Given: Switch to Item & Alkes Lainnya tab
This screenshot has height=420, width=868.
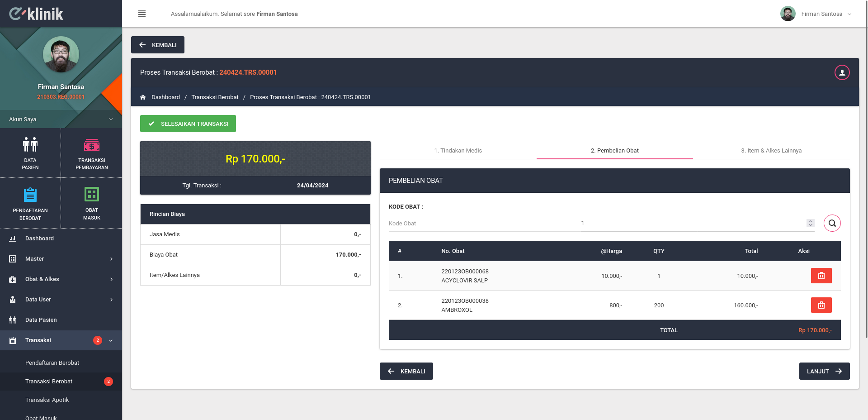Looking at the screenshot, I should 771,151.
